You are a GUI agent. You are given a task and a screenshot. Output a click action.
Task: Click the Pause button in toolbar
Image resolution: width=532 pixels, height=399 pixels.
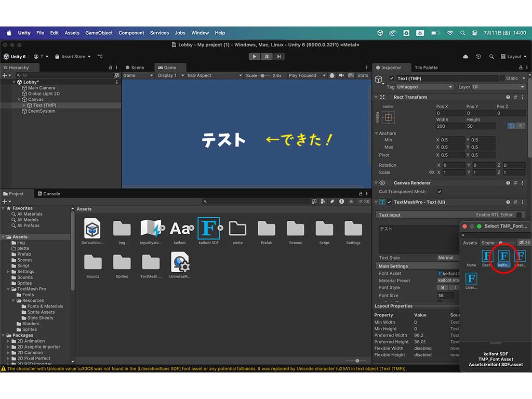coord(267,57)
